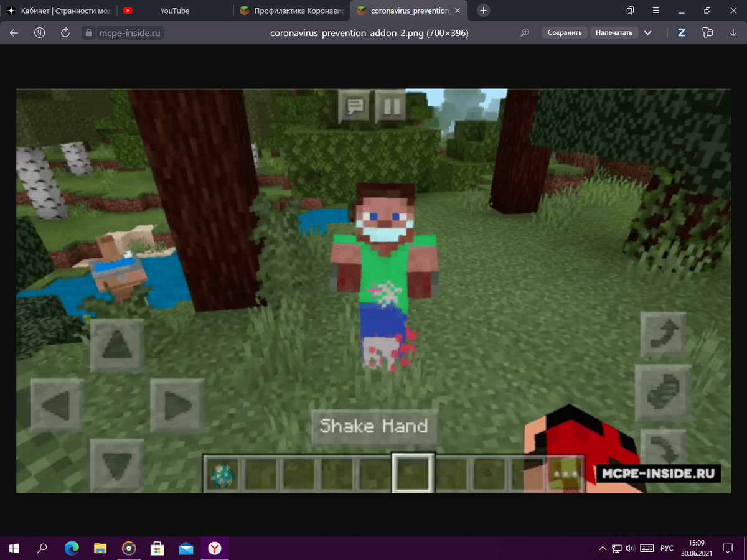This screenshot has width=747, height=560.
Task: Open the Windows notification center
Action: [x=727, y=548]
